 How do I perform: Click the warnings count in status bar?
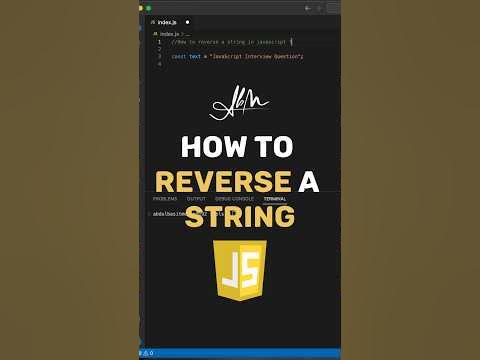point(148,353)
